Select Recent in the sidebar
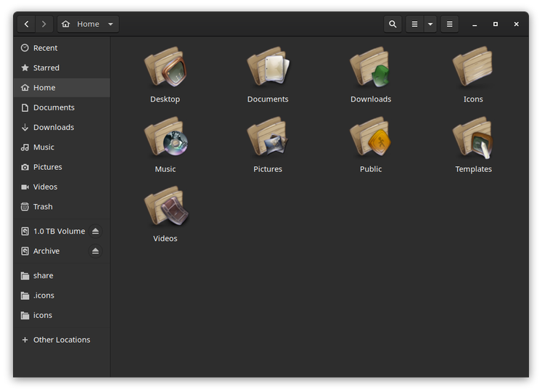 coord(62,48)
